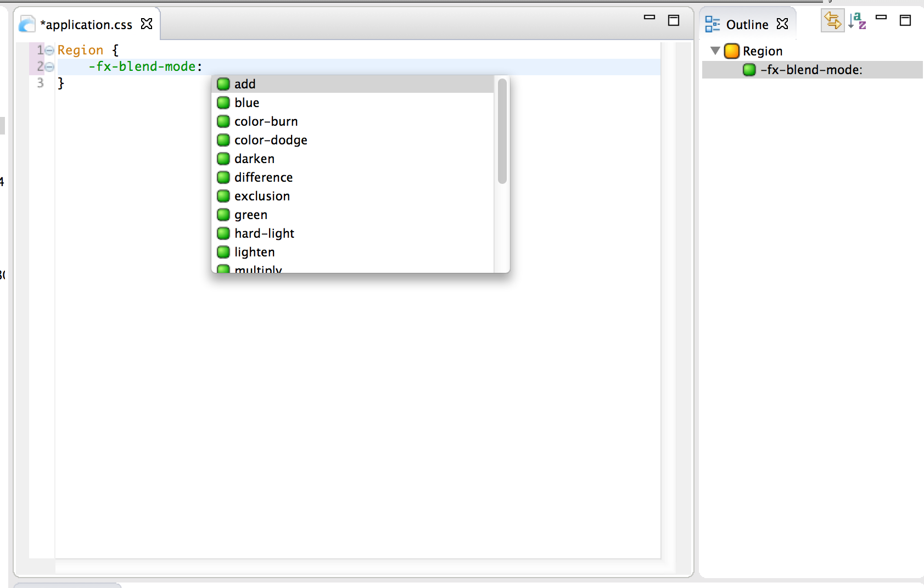Click the completion list scrollbar thumb
Image resolution: width=924 pixels, height=588 pixels.
[502, 131]
